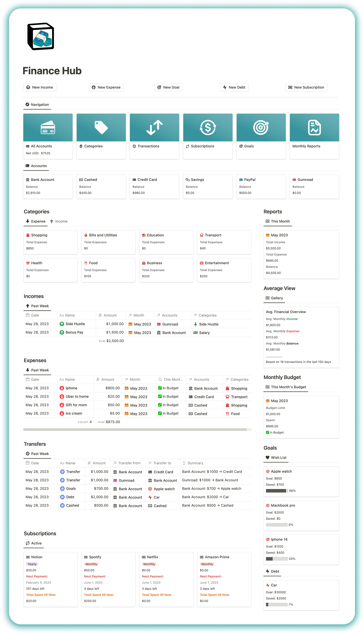Click the Finance Hub money cube icon
Screen dimensions: 364x634
pos(41,37)
